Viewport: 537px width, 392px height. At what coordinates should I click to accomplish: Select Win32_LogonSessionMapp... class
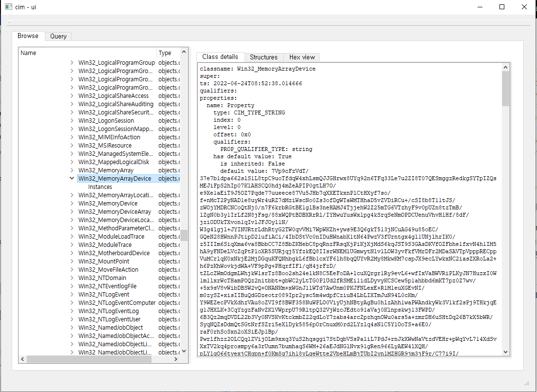(x=116, y=129)
